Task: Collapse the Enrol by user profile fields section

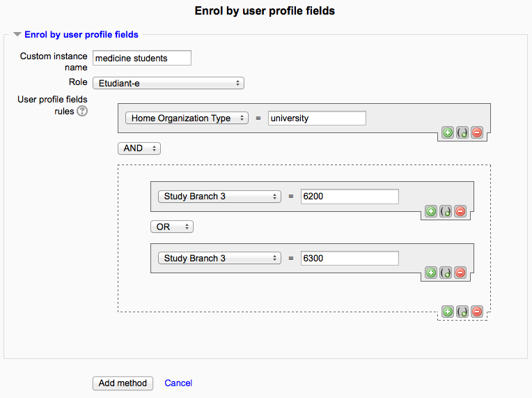Action: click(x=17, y=34)
